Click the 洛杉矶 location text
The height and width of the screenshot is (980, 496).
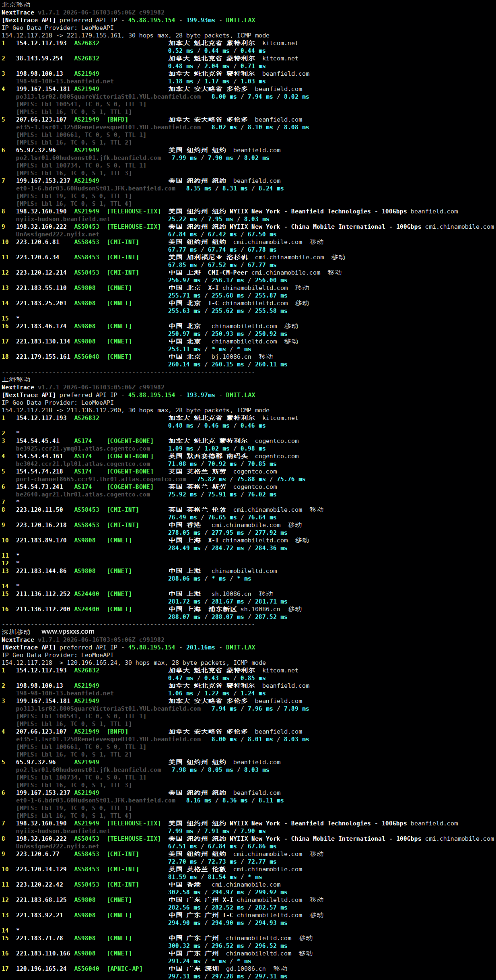[237, 257]
